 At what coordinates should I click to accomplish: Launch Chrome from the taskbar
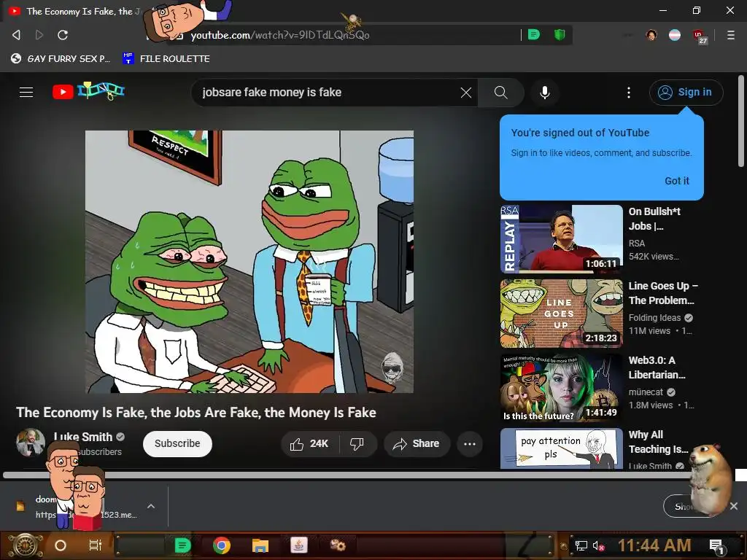coord(222,545)
